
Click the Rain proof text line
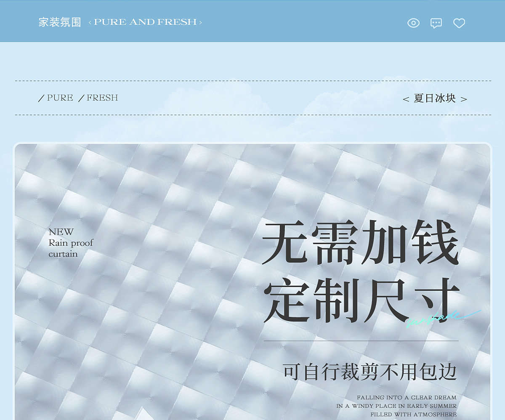click(x=71, y=243)
